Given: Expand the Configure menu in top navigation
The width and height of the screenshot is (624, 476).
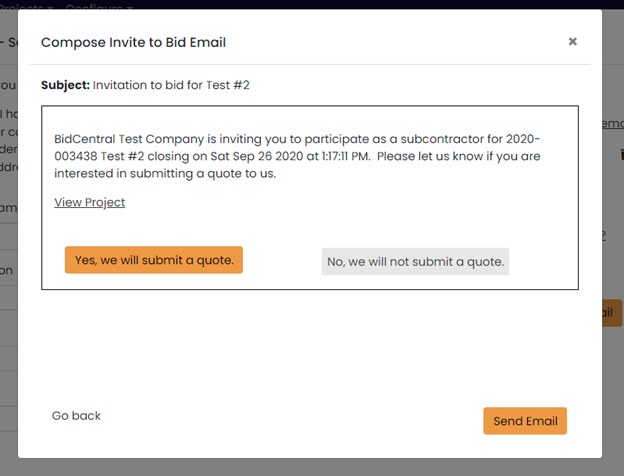Looking at the screenshot, I should 100,5.
